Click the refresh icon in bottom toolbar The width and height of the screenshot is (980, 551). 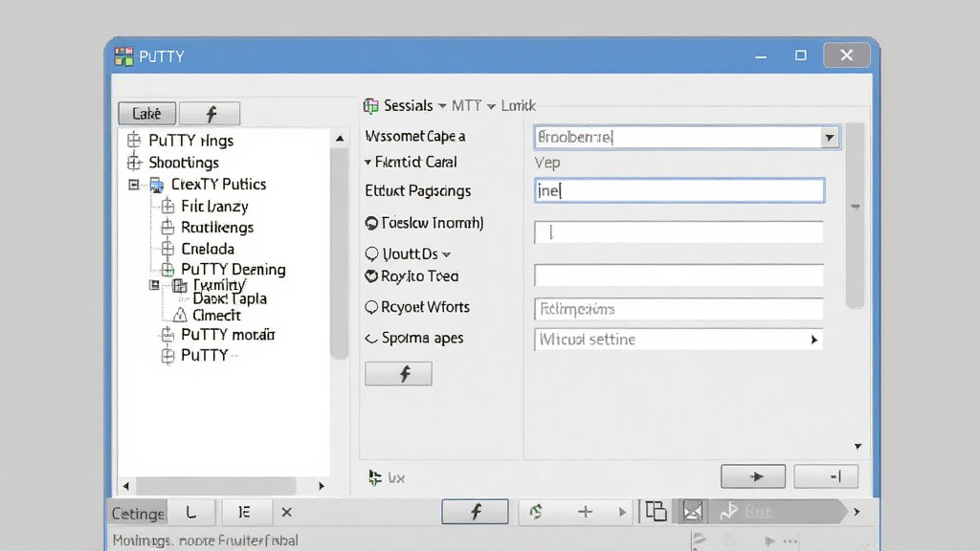pyautogui.click(x=536, y=512)
